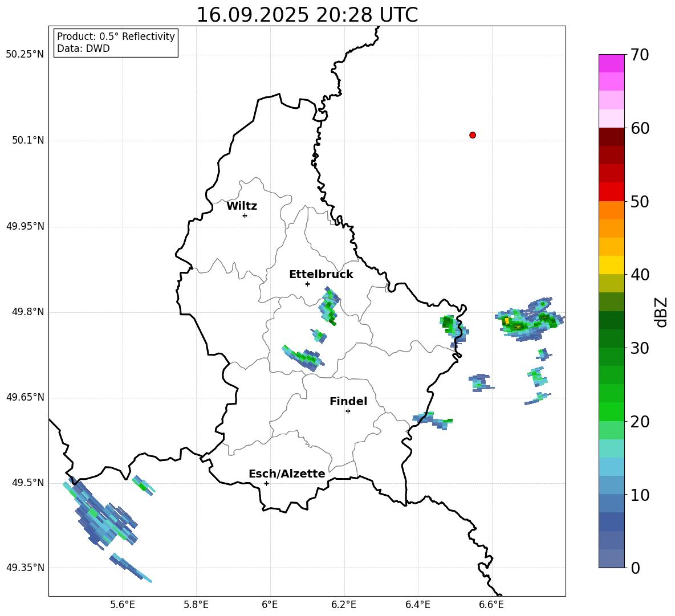Viewport: 675px width, 616px height.
Task: Click the 70 value on colorbar
Action: point(640,55)
